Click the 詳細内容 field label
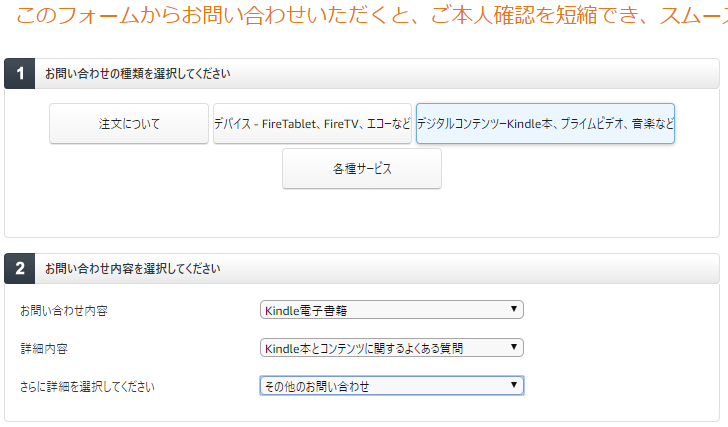The image size is (728, 427). pos(44,349)
